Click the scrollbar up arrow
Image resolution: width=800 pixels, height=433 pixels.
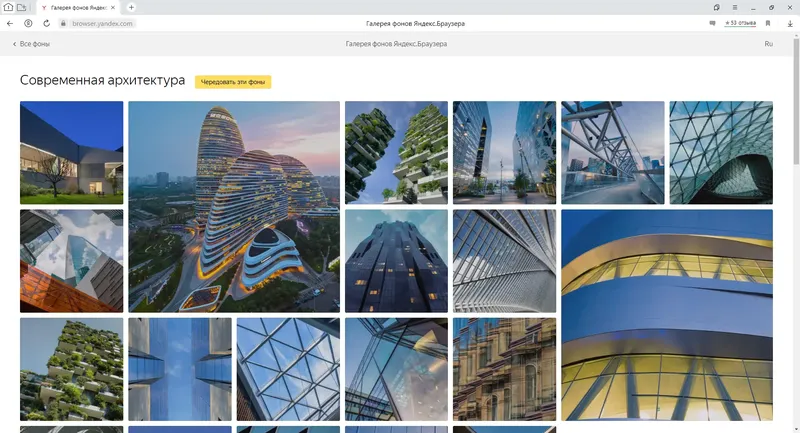[796, 35]
